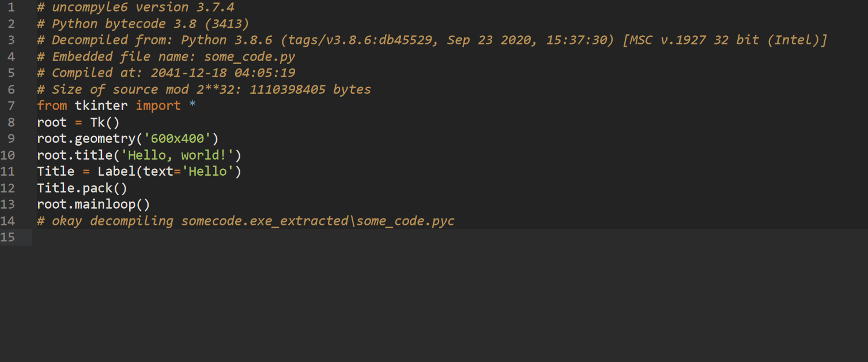The image size is (868, 362).
Task: Click the 'root.mainloop()' statement
Action: [93, 204]
